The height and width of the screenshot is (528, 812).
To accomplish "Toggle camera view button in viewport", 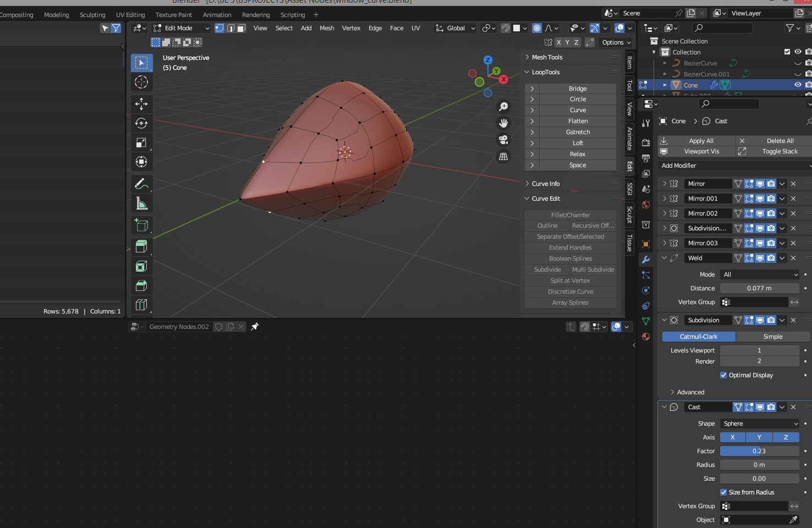I will pos(503,140).
